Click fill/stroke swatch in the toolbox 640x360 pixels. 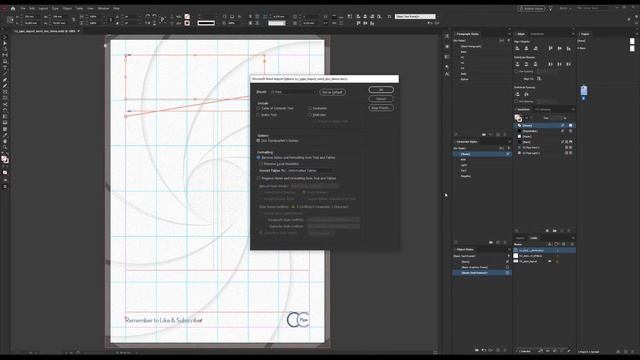(x=4, y=159)
